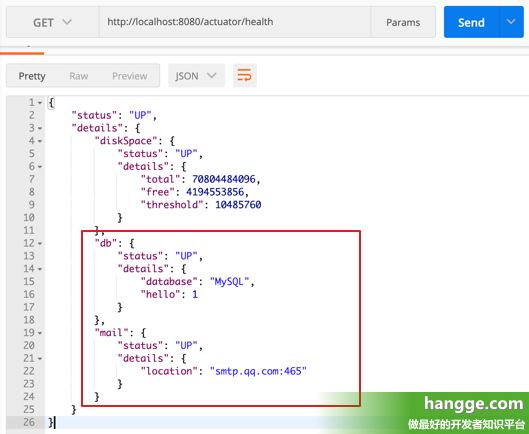Collapse db object at line 12
Screen dimensions: 529x434
coord(40,243)
